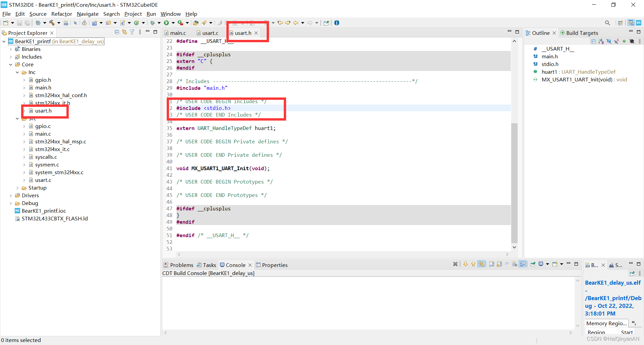644x345 pixels.
Task: Close the Project Explorer view
Action: [52, 33]
